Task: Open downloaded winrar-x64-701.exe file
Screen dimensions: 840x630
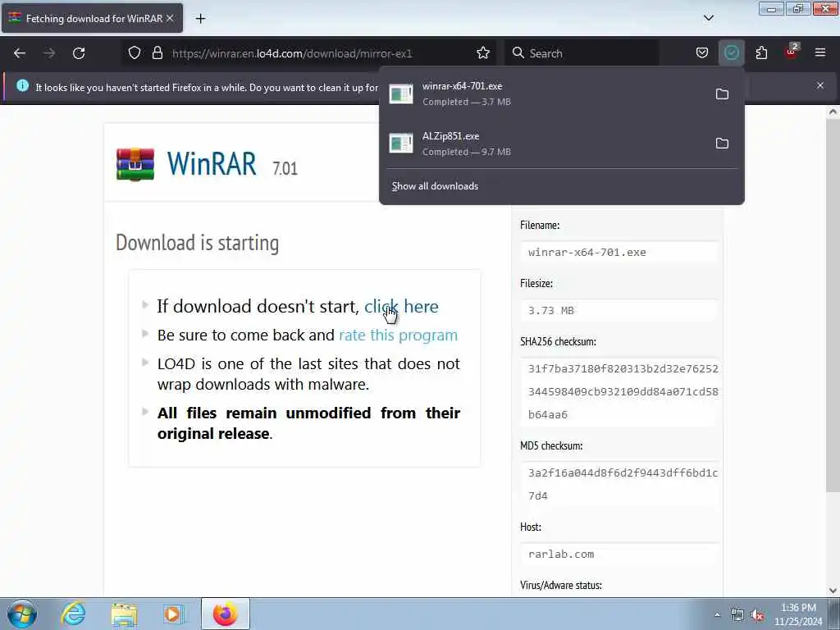Action: click(546, 94)
